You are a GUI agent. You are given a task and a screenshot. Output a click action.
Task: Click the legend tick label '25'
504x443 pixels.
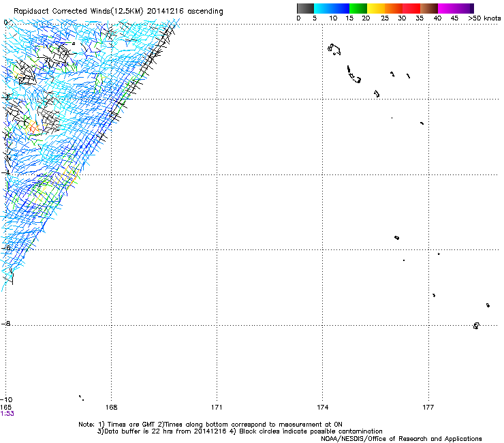pos(385,18)
